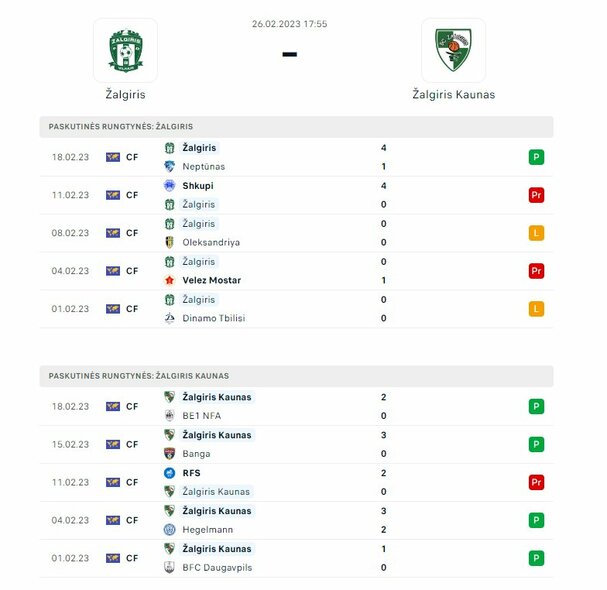Open the BE1 NFA team link
Viewport: 607px width, 590px height.
tap(202, 416)
